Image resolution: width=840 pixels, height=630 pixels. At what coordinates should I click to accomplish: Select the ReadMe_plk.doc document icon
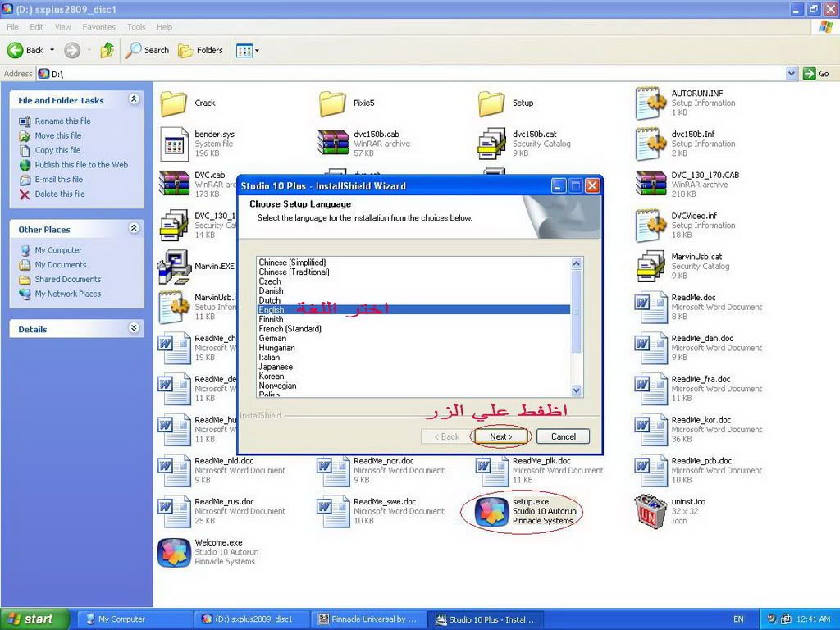tap(491, 470)
